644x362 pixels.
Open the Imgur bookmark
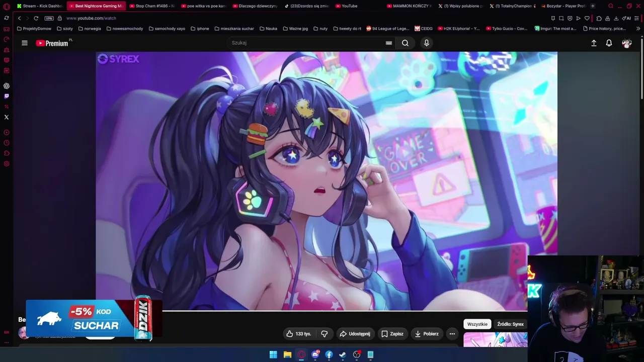555,29
